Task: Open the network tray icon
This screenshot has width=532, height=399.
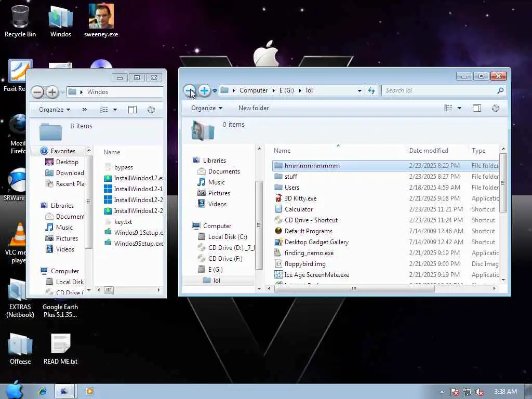Action: tap(467, 392)
